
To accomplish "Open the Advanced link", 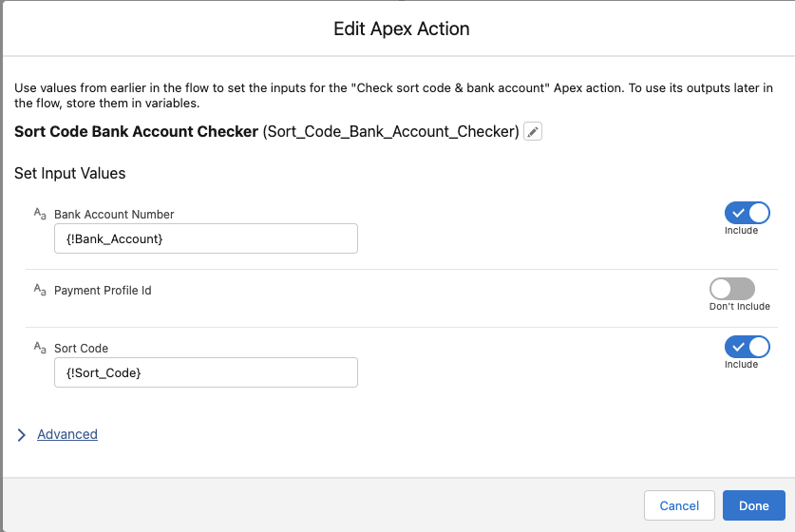I will point(67,434).
